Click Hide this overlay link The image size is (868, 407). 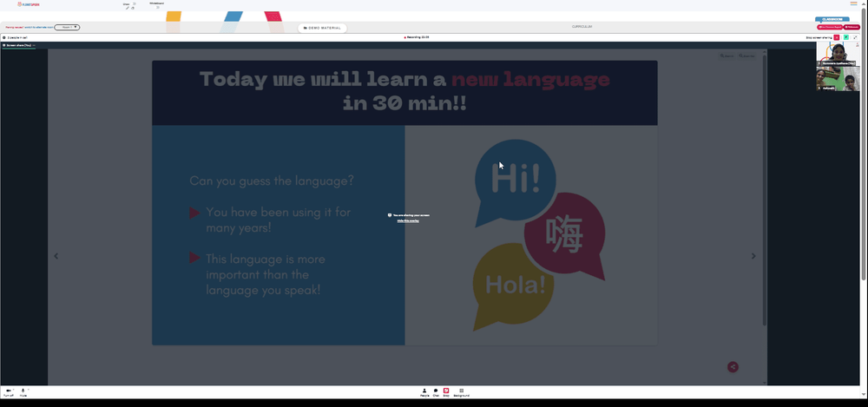pyautogui.click(x=408, y=220)
